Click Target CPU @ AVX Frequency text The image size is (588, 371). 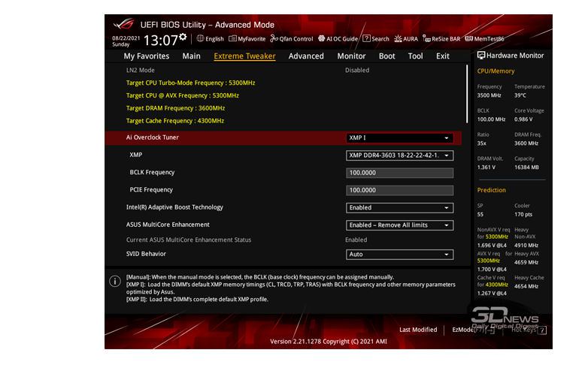(183, 96)
